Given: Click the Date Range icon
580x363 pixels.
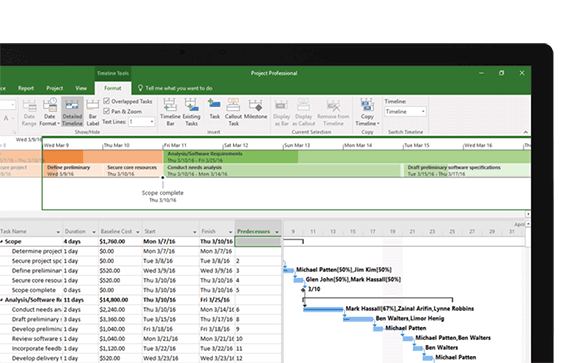Looking at the screenshot, I should click(29, 106).
